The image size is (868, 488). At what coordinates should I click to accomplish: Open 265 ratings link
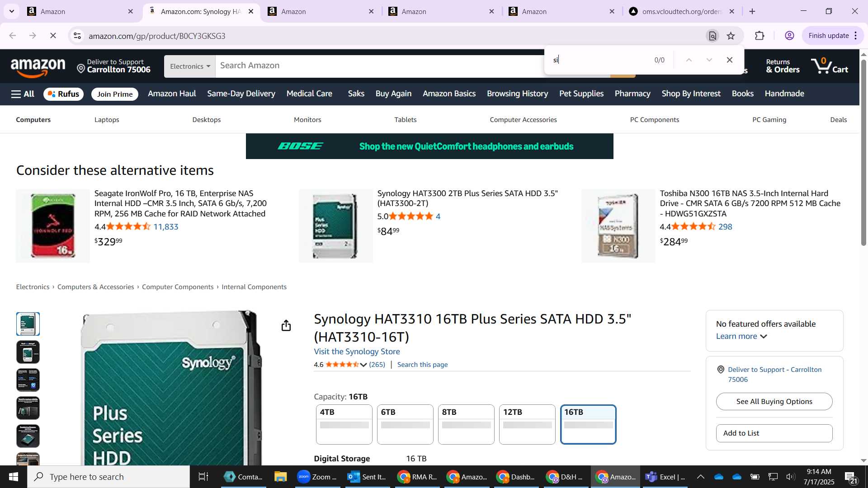coord(377,365)
